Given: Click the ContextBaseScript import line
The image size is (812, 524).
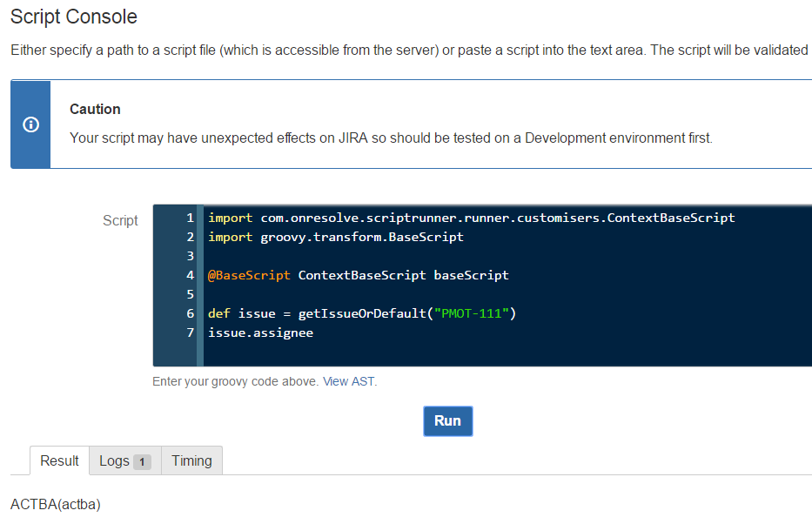Looking at the screenshot, I should tap(471, 218).
